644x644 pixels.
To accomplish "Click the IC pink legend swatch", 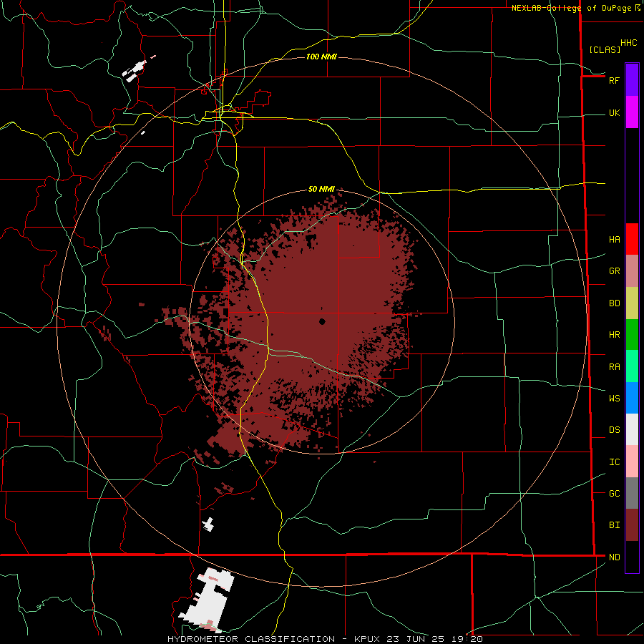I will click(x=632, y=462).
